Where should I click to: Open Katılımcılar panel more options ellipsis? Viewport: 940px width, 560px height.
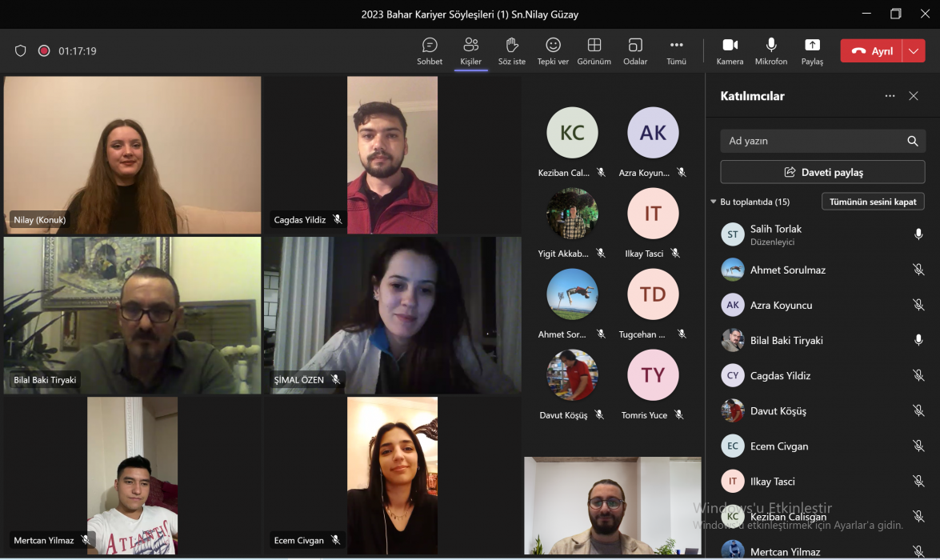click(890, 96)
